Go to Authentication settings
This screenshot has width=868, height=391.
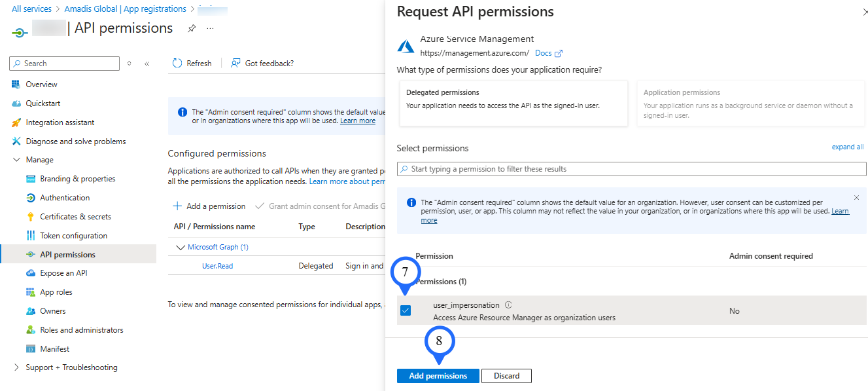(65, 198)
